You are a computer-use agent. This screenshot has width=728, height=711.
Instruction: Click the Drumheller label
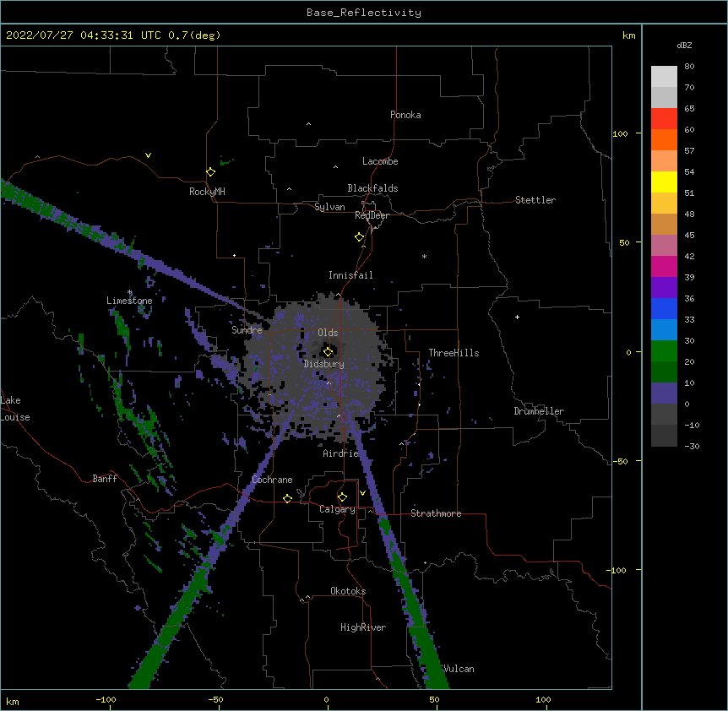[539, 411]
